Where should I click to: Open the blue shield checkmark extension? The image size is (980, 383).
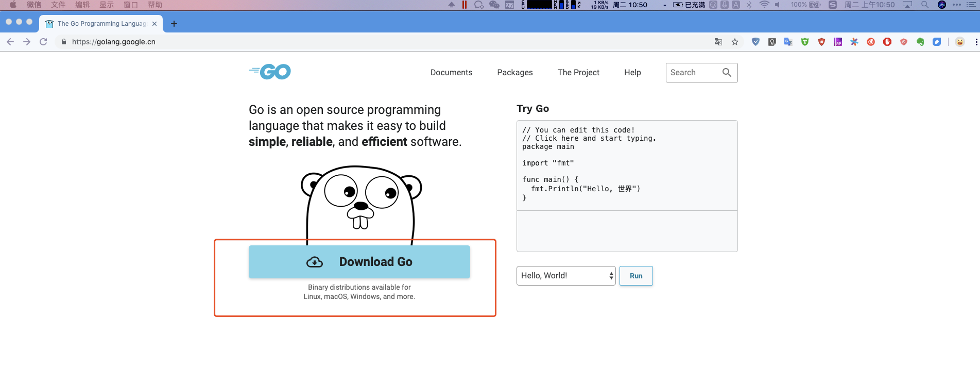tap(755, 42)
